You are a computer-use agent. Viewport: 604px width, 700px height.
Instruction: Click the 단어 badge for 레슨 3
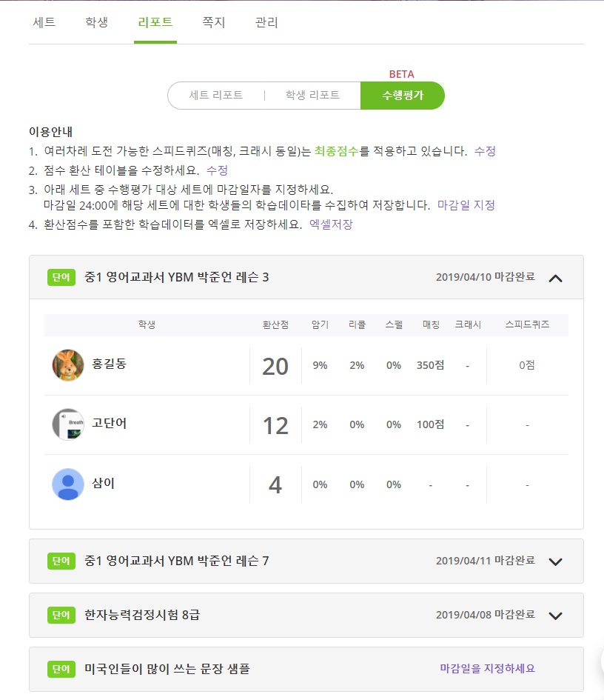61,277
